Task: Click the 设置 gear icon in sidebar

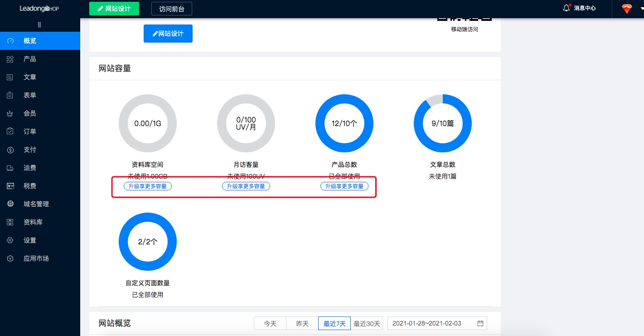Action: (10, 240)
